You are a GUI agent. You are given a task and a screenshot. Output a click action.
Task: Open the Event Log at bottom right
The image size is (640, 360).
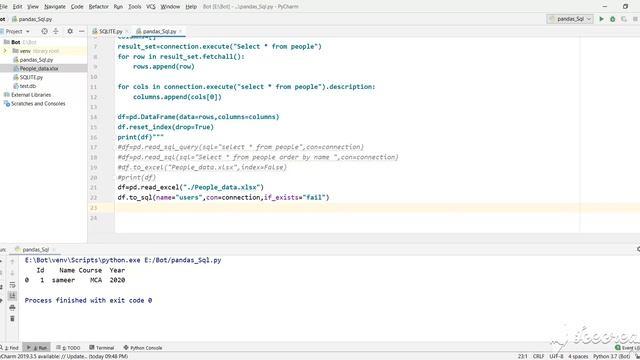pyautogui.click(x=628, y=348)
